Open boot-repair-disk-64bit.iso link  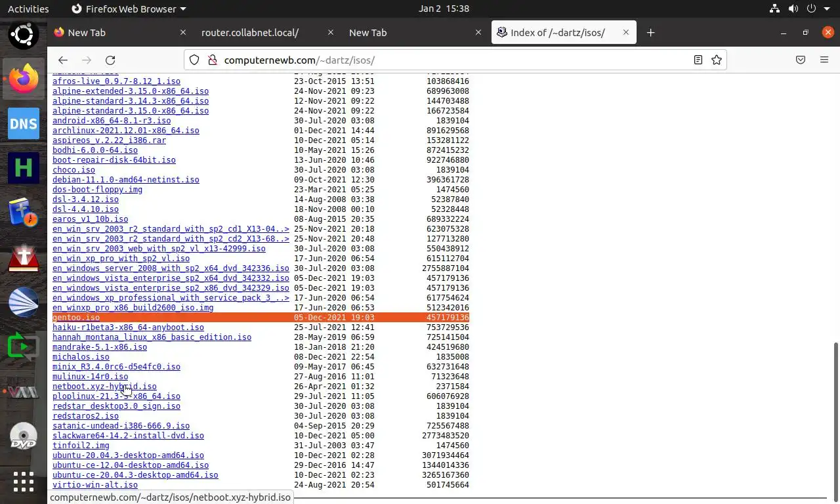tap(114, 160)
